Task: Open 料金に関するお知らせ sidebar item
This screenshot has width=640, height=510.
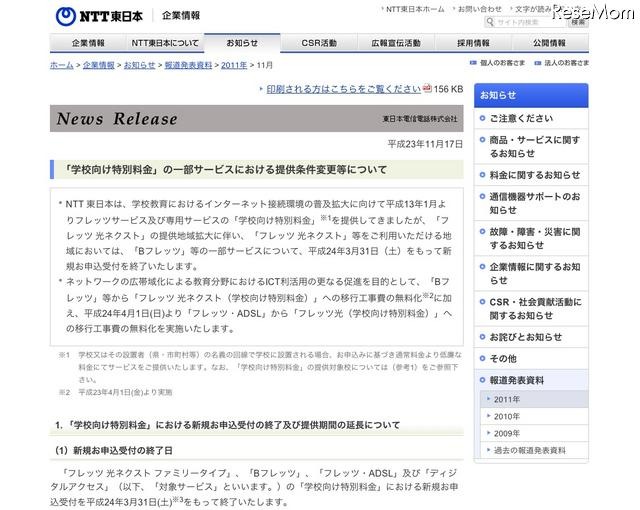Action: coord(531,175)
